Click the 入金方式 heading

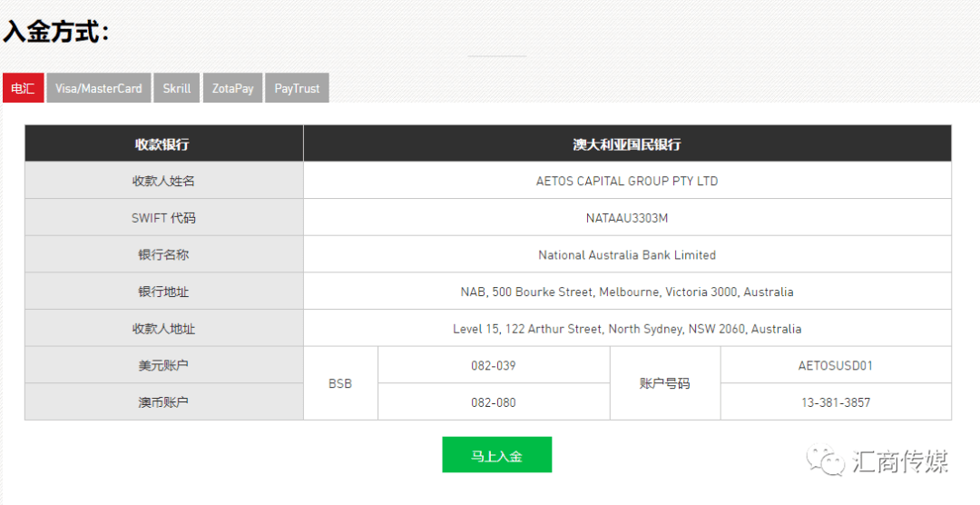point(55,31)
